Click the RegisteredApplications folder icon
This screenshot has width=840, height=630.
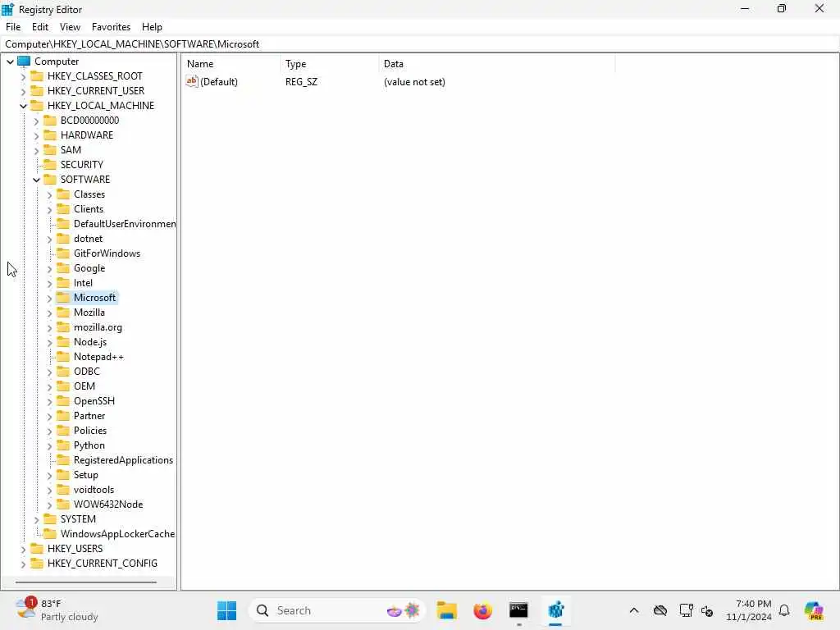[63, 459]
